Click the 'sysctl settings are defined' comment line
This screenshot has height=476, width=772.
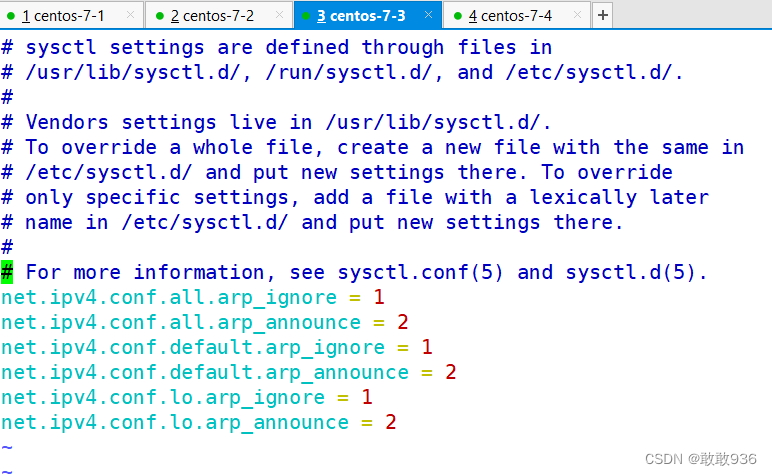(x=277, y=48)
